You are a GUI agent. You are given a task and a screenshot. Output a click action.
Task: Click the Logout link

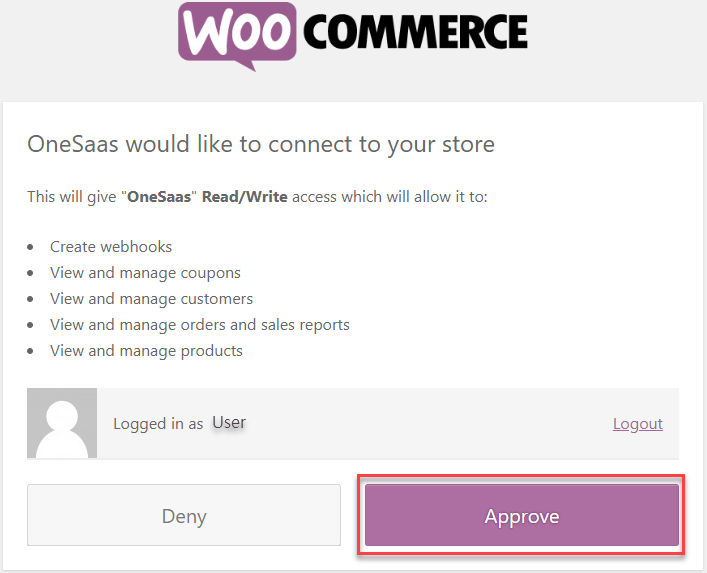[x=638, y=424]
